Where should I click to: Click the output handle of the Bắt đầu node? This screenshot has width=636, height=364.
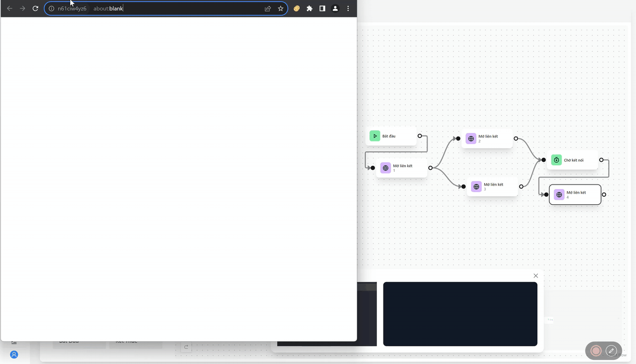coord(419,135)
